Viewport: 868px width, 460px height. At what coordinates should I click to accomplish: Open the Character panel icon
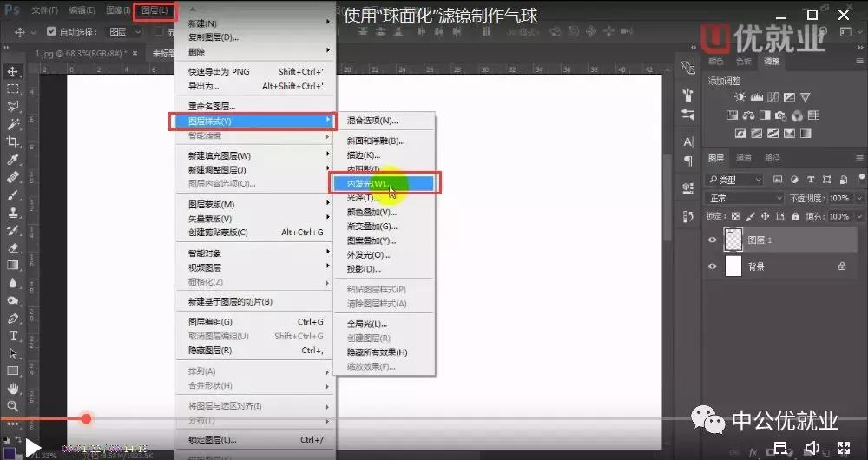(x=688, y=142)
